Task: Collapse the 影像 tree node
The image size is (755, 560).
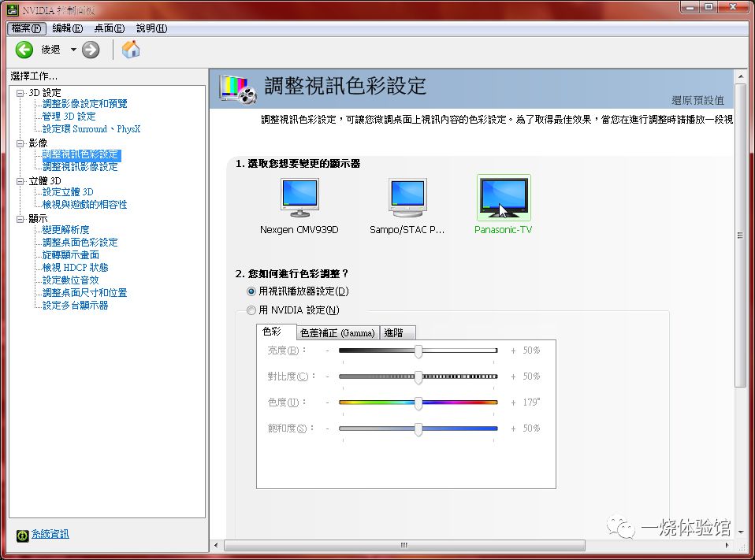Action: tap(20, 143)
